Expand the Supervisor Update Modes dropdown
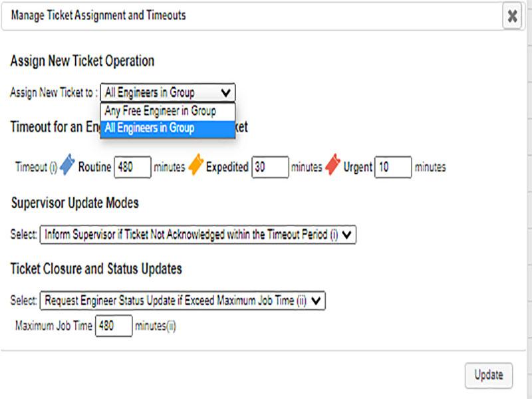 198,234
